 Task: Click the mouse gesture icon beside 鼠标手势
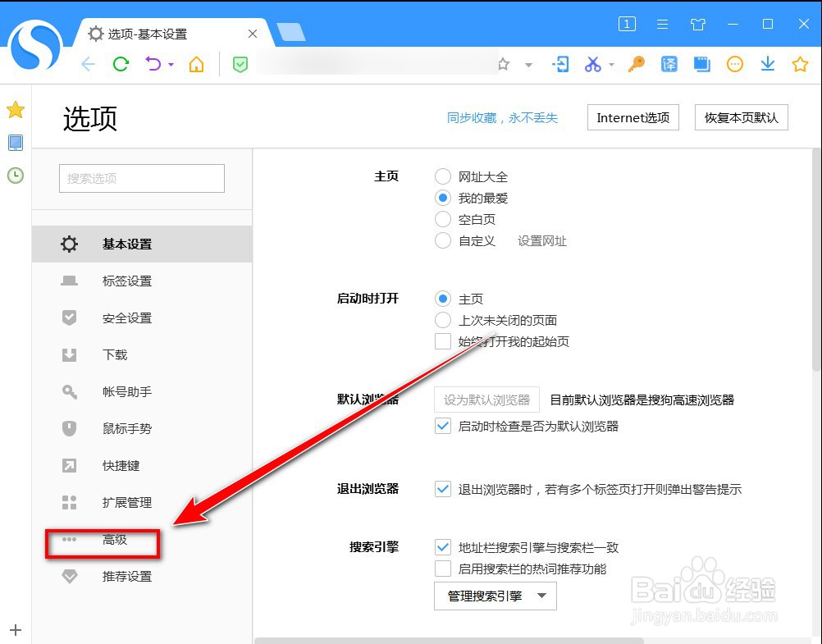69,428
